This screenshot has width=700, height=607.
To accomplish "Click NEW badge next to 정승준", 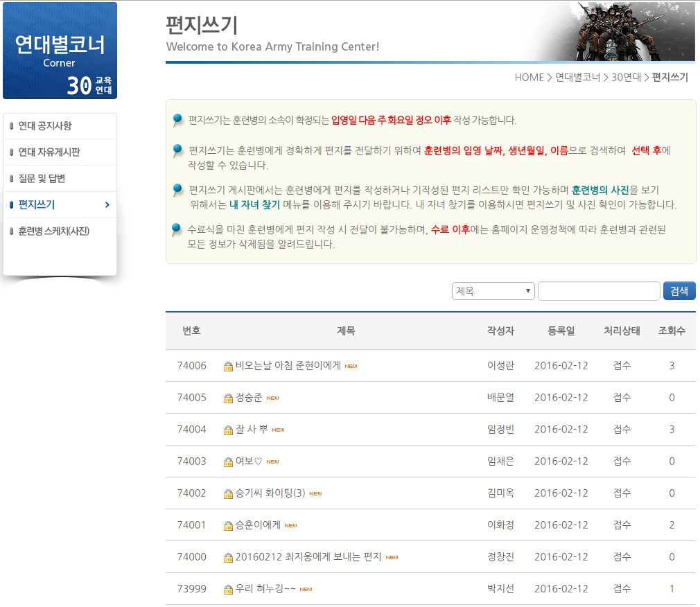I will [272, 398].
